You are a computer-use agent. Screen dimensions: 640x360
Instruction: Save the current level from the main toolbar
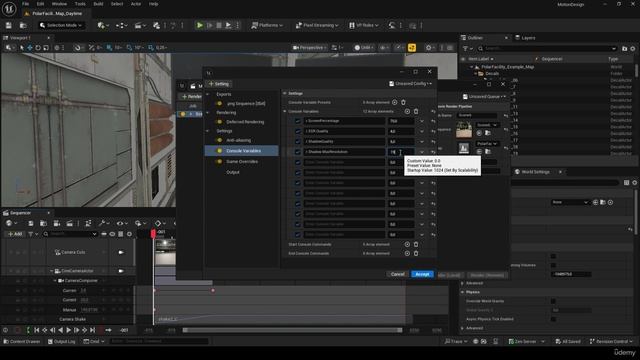point(9,25)
